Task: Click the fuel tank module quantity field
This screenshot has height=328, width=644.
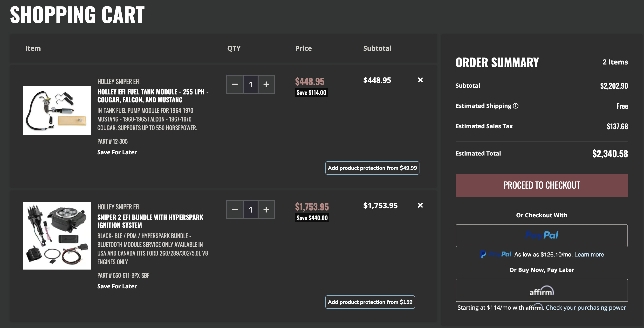Action: click(251, 84)
